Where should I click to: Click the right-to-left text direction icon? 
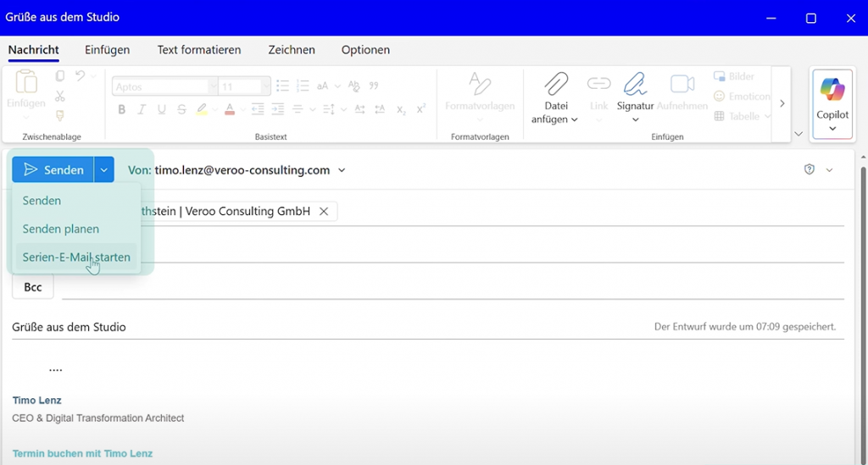(380, 109)
